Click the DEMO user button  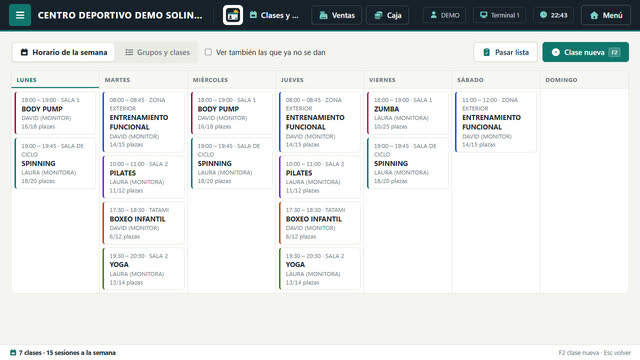pos(444,15)
